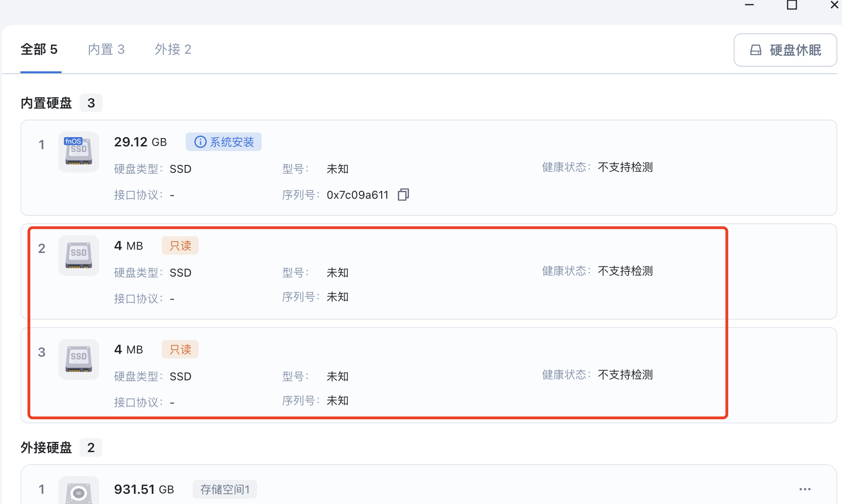
Task: Click the 内置硬盘 section heading
Action: pyautogui.click(x=46, y=103)
